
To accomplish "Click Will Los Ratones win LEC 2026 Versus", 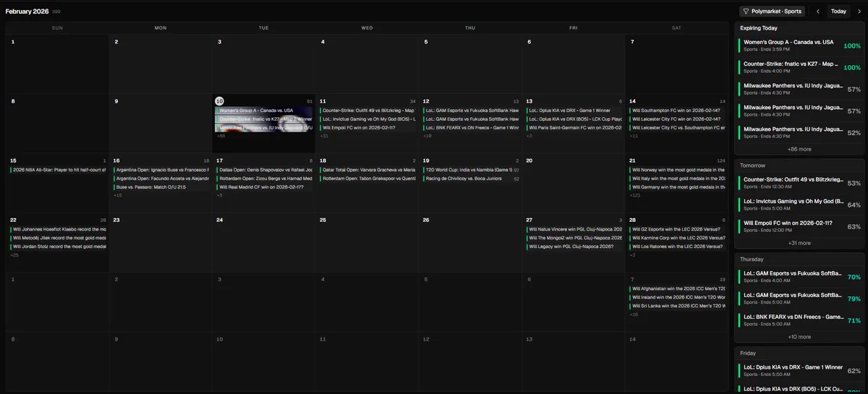I will tap(678, 246).
